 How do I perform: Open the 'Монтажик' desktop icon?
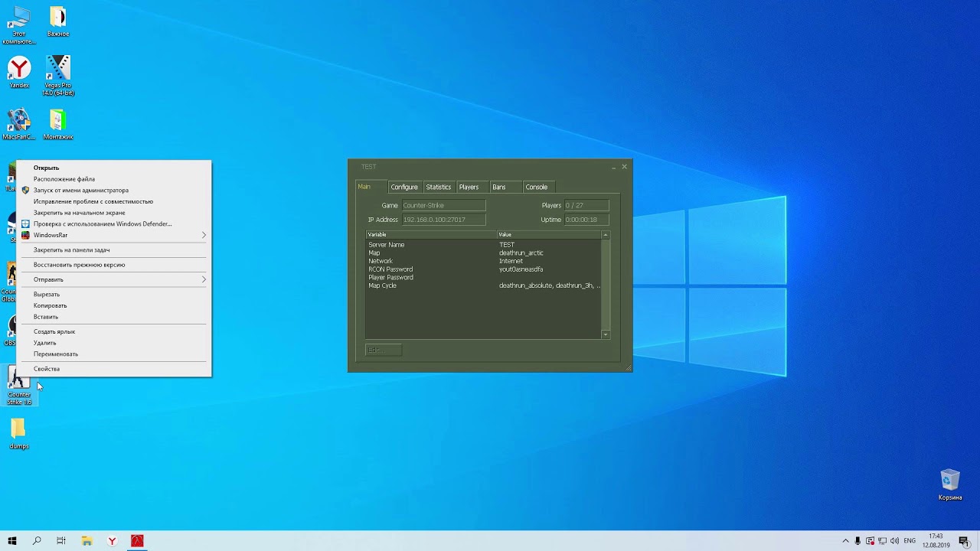point(58,124)
